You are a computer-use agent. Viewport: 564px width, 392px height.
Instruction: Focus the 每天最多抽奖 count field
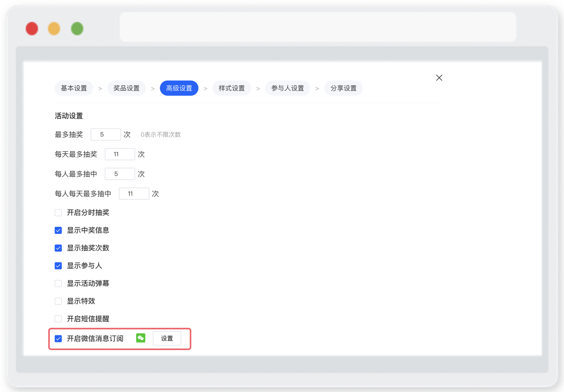click(120, 154)
